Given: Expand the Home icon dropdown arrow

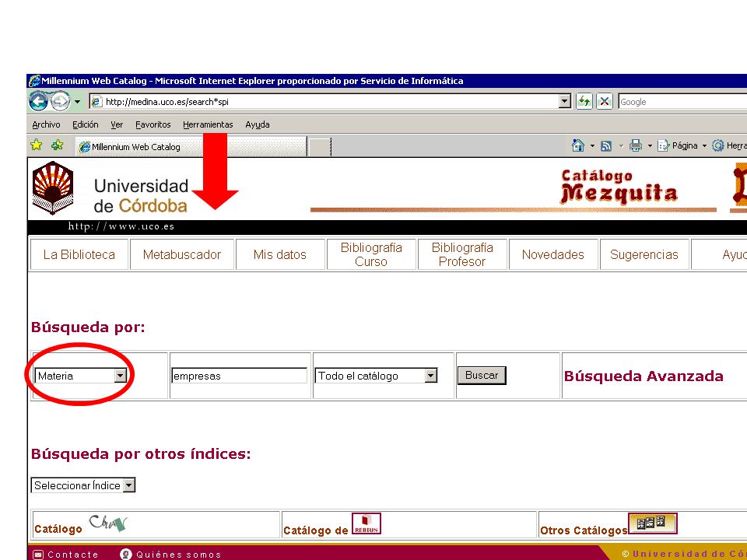Looking at the screenshot, I should [592, 146].
